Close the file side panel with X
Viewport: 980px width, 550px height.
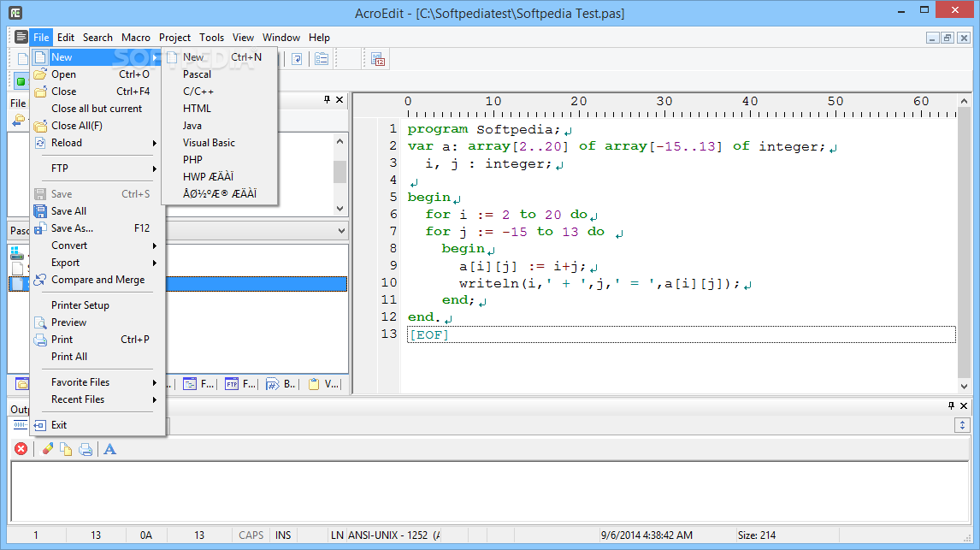point(339,99)
